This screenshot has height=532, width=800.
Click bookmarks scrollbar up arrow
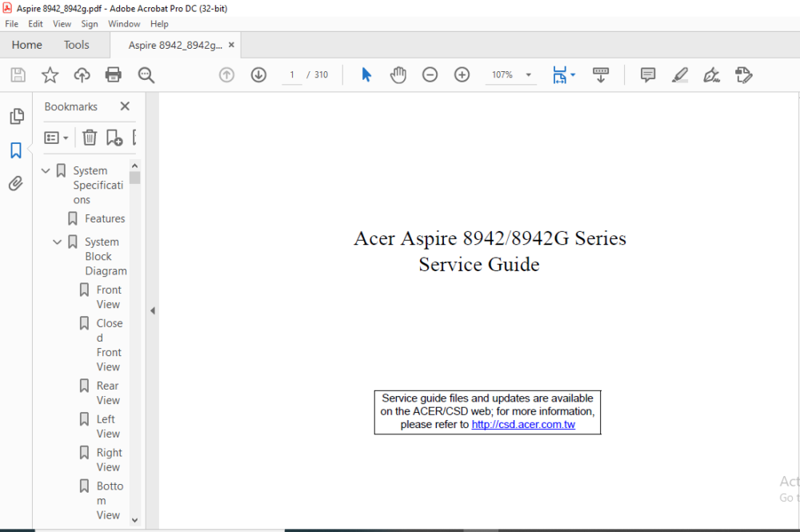coord(134,166)
